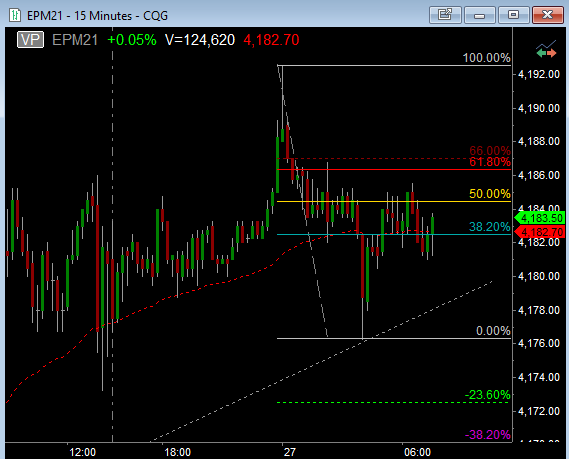Screen dimensions: 569x459
Task: Close the EPM21 chart window
Action: [548, 15]
